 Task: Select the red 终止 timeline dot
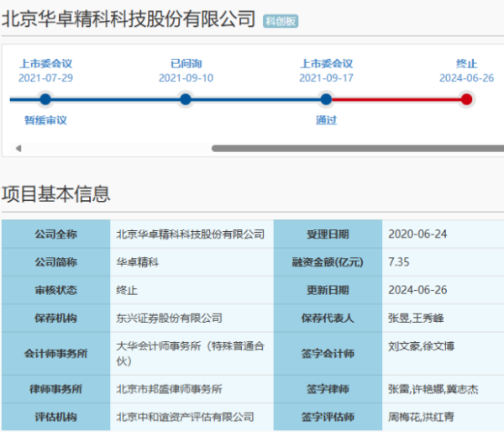[466, 99]
